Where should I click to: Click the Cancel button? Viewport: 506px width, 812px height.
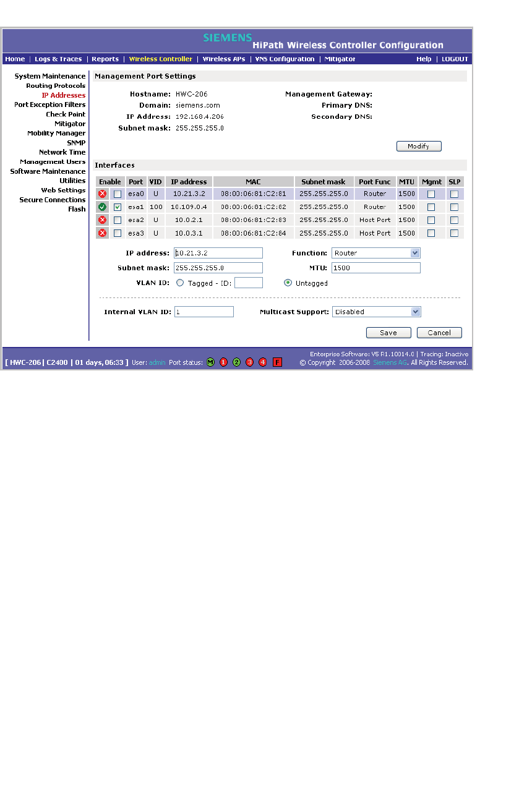[x=439, y=333]
